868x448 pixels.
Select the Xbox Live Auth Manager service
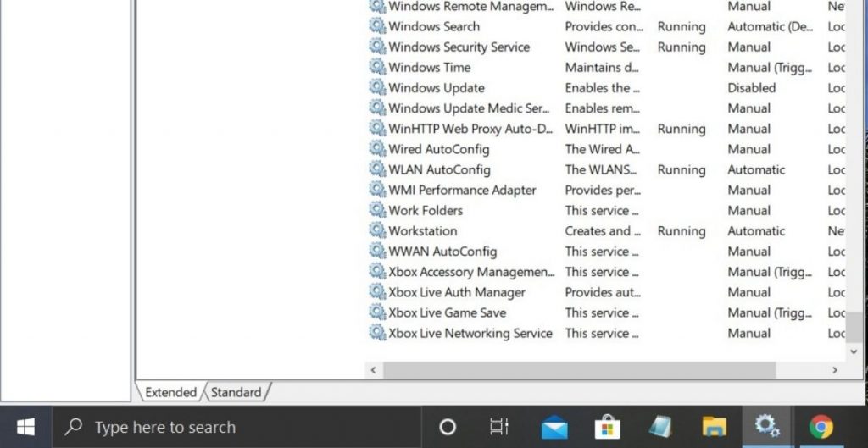(457, 292)
